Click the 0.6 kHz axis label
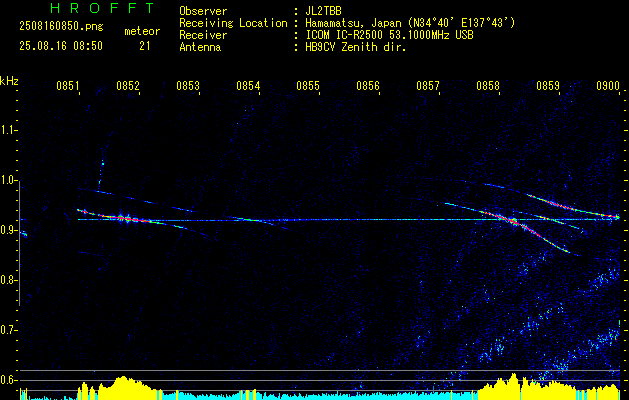629x400 pixels. [8, 380]
